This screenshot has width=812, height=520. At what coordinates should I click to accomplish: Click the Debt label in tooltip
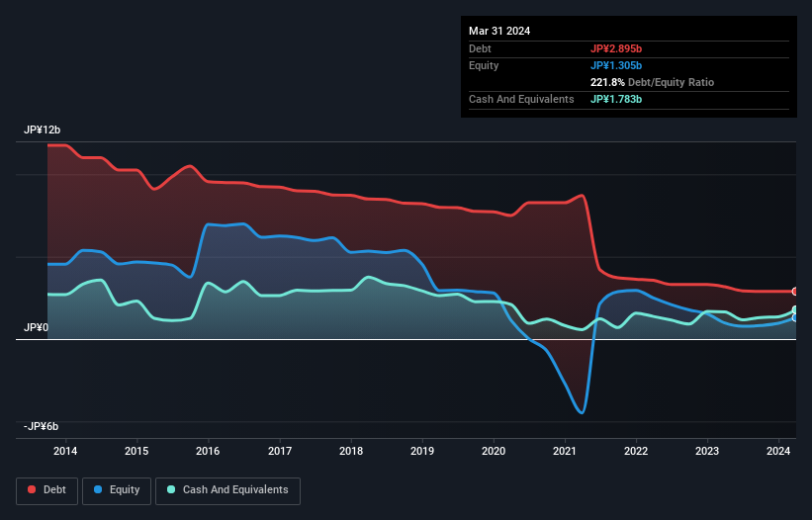480,48
